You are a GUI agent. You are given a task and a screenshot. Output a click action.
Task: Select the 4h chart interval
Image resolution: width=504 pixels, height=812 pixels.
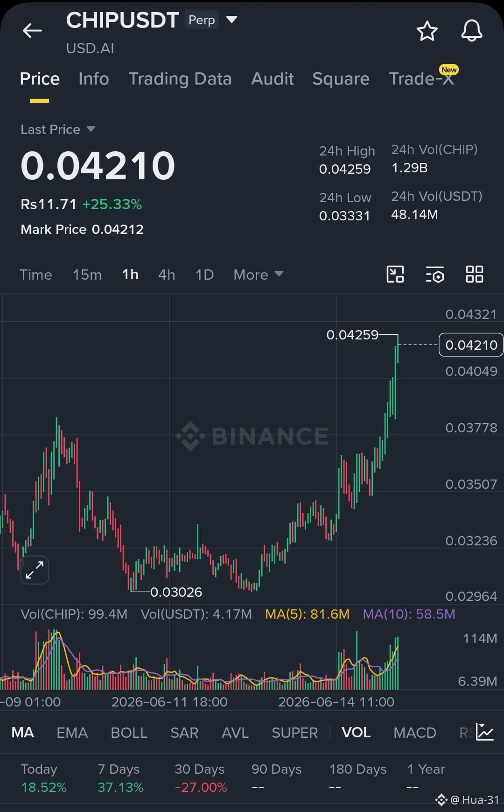point(167,275)
